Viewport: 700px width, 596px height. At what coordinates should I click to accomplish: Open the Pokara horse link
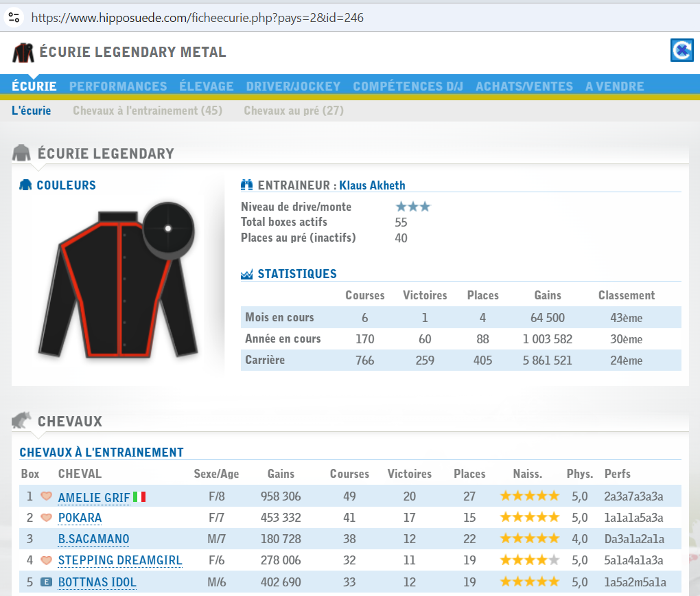point(80,517)
